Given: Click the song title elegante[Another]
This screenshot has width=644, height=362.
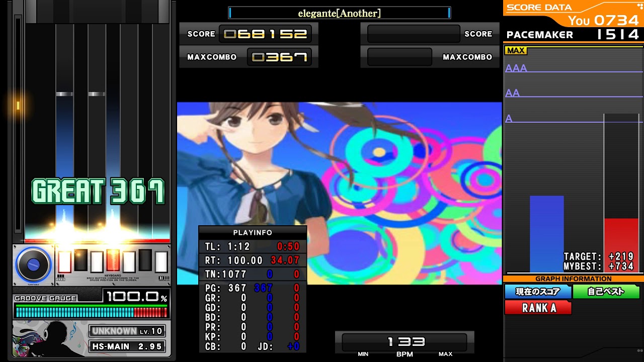Looking at the screenshot, I should tap(339, 14).
